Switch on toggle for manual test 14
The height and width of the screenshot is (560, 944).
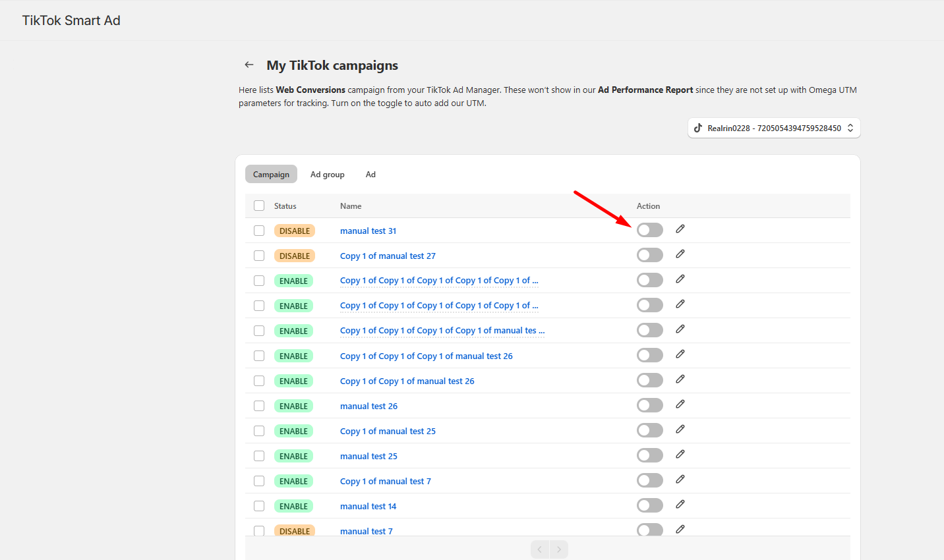click(x=649, y=505)
